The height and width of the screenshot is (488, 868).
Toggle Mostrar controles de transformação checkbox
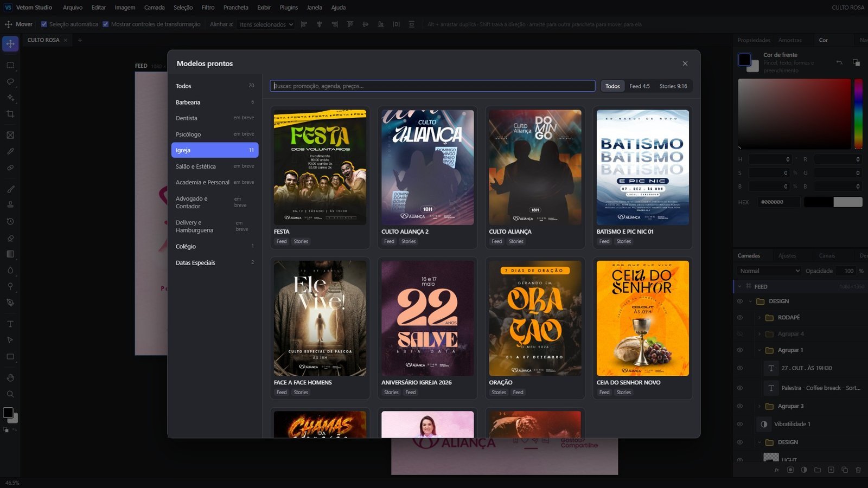click(106, 24)
